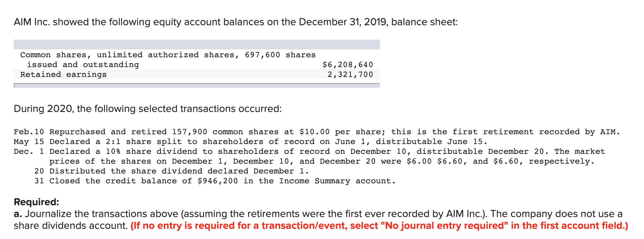644x239 pixels.
Task: Click the table's bottom gray divider bar
Action: pos(197,85)
